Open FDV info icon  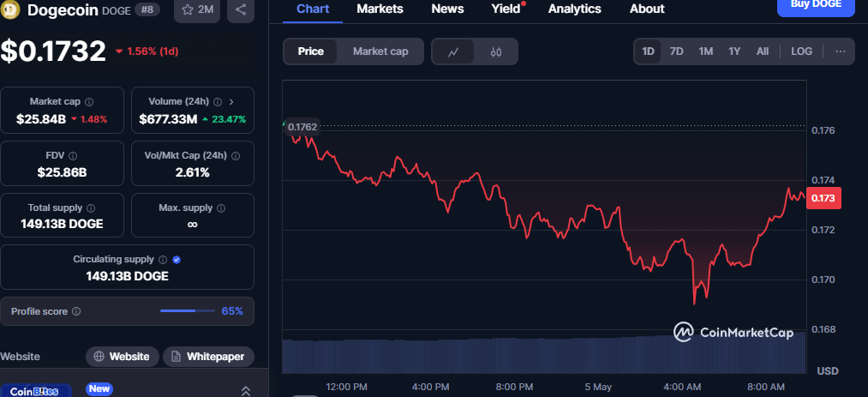(x=73, y=156)
